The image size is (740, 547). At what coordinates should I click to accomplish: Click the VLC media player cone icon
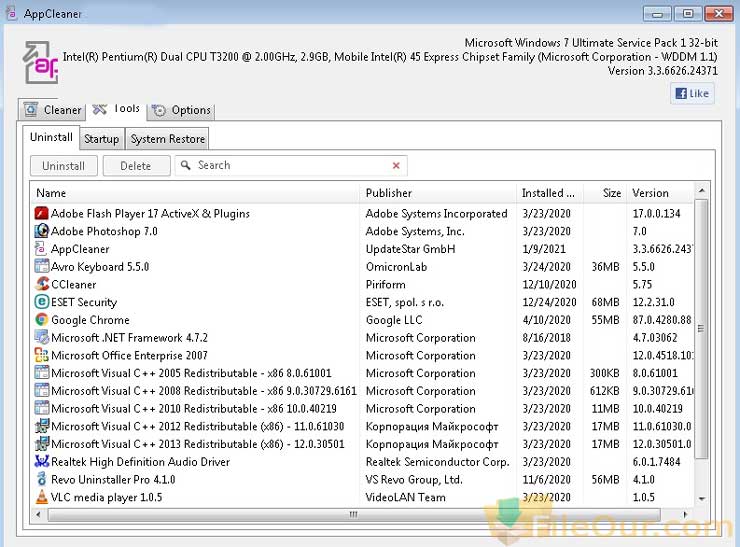[42, 497]
